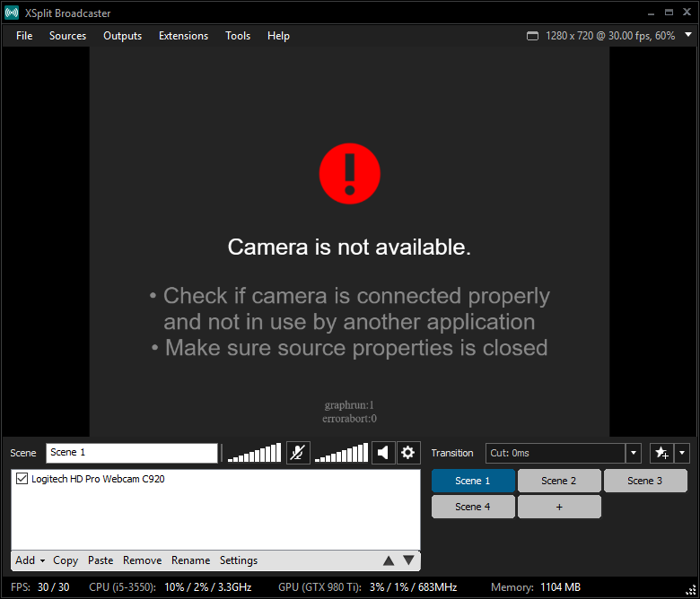
Task: Open the Outputs menu
Action: tap(122, 36)
